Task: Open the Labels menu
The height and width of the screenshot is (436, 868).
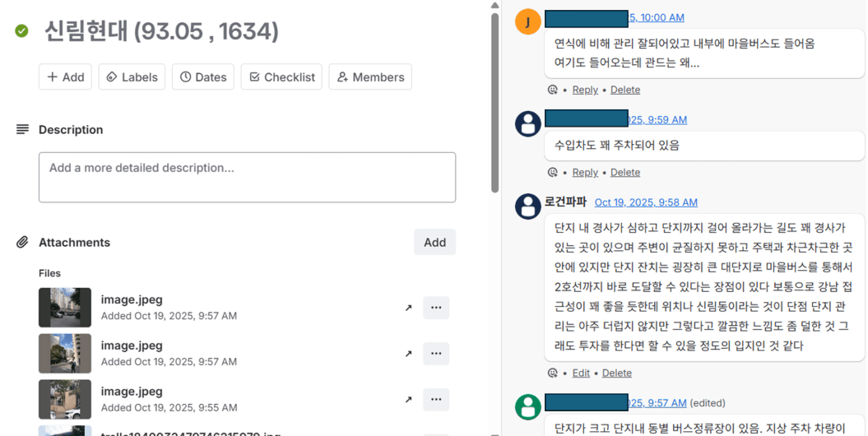Action: [132, 77]
